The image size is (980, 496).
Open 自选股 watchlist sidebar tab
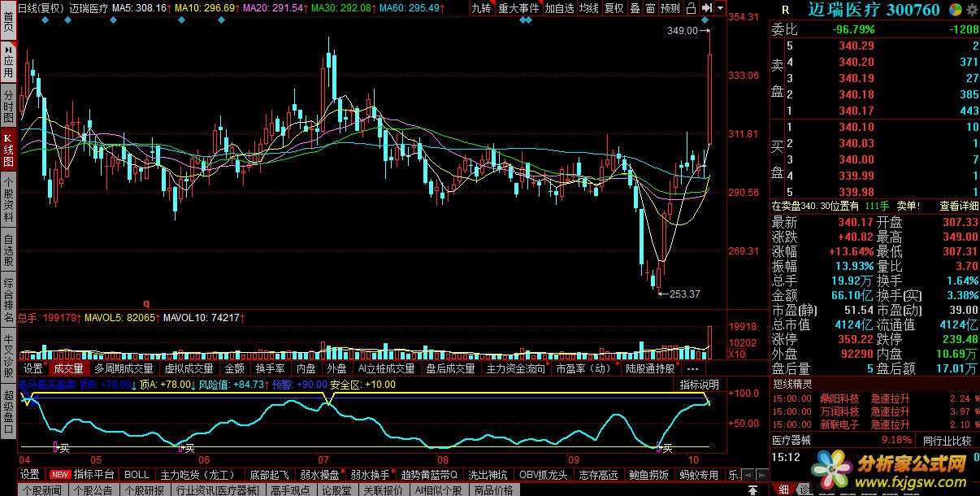[8, 250]
